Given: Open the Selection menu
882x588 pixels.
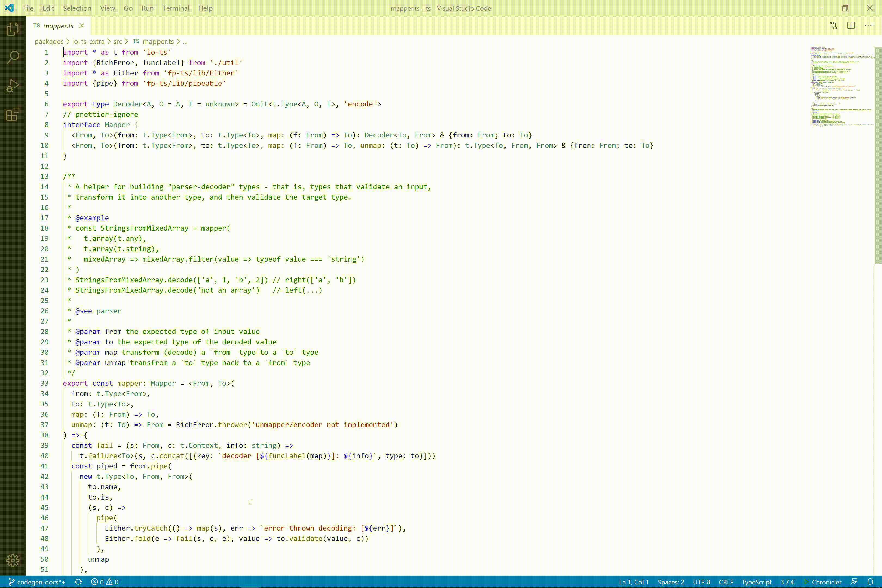Looking at the screenshot, I should (77, 8).
